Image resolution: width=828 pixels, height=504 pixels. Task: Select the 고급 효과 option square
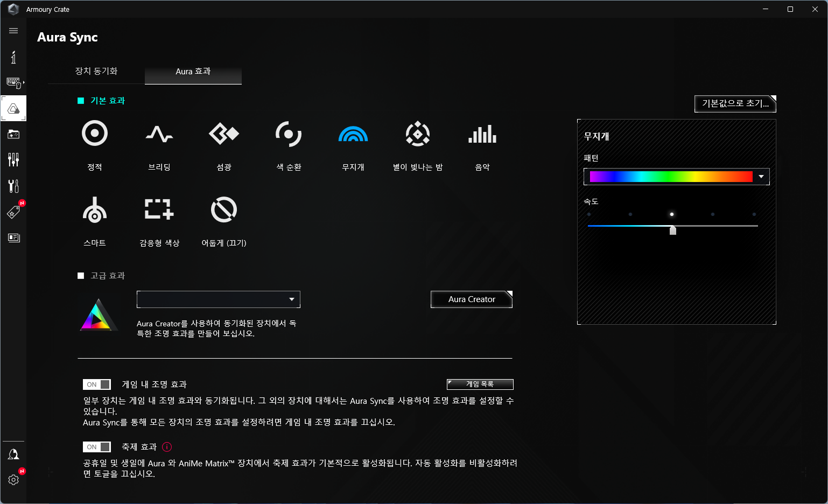click(81, 276)
